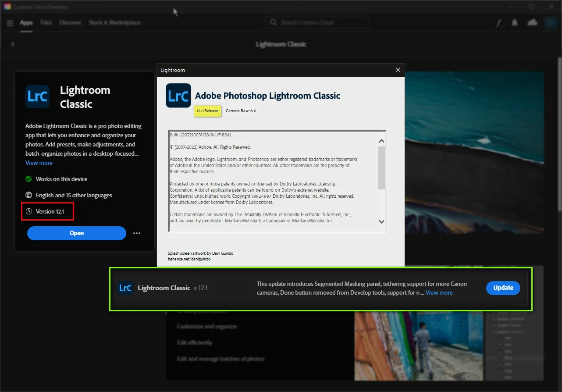Screen dimensions: 562x392
Task: Click the Camera Raw 15.0 text
Action: tap(241, 111)
